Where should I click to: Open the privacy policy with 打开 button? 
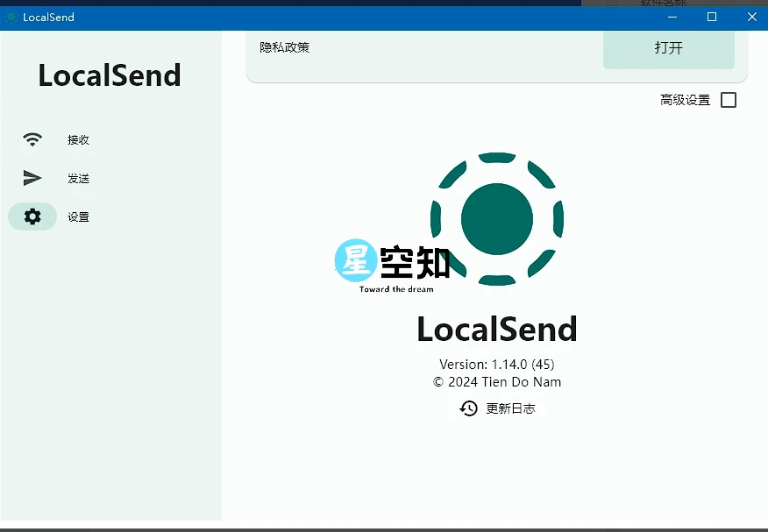click(x=668, y=50)
